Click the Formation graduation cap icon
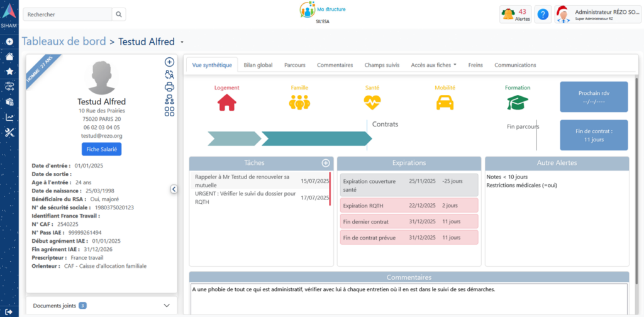Viewport: 644px width, 317px height. pyautogui.click(x=518, y=102)
